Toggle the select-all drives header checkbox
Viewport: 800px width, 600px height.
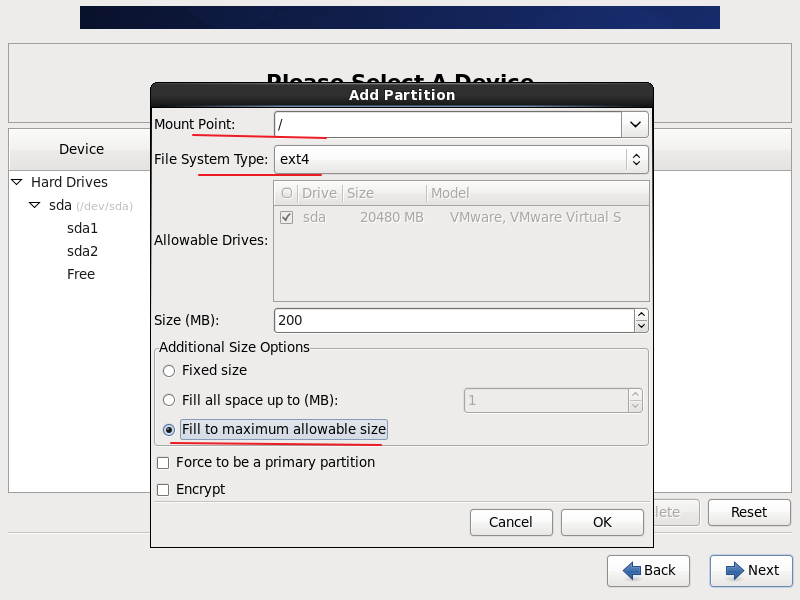pos(287,193)
